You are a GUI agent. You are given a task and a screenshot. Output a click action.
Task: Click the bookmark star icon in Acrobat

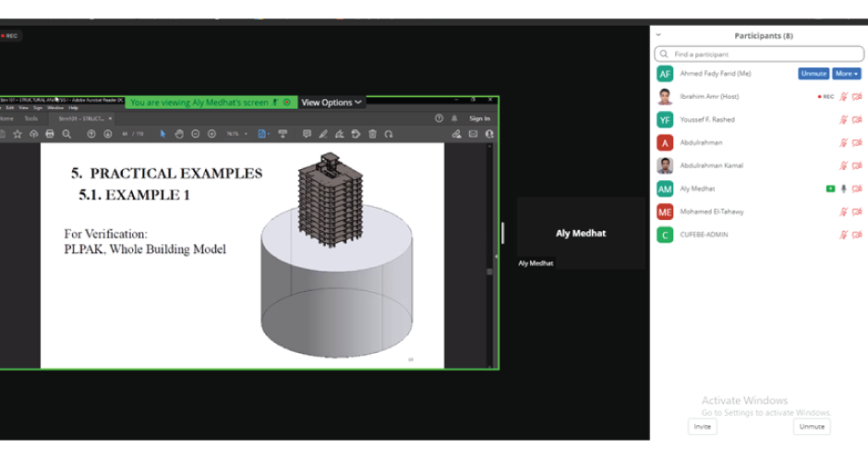tap(18, 134)
